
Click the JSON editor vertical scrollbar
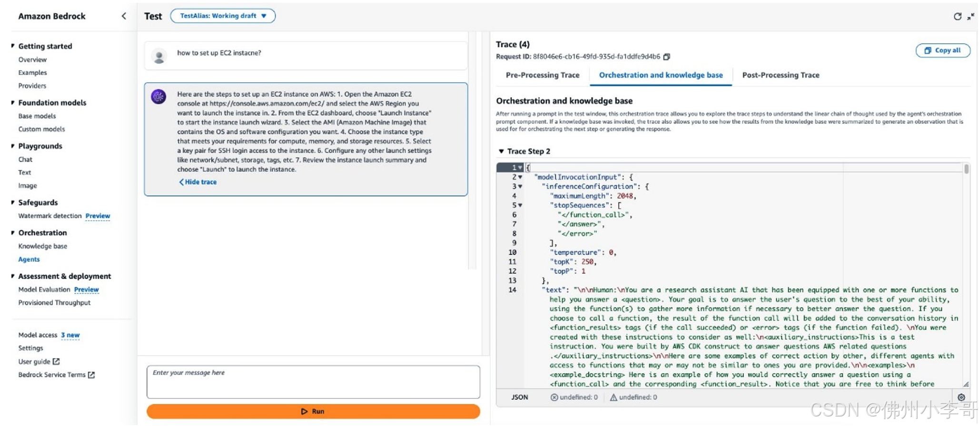pyautogui.click(x=966, y=169)
